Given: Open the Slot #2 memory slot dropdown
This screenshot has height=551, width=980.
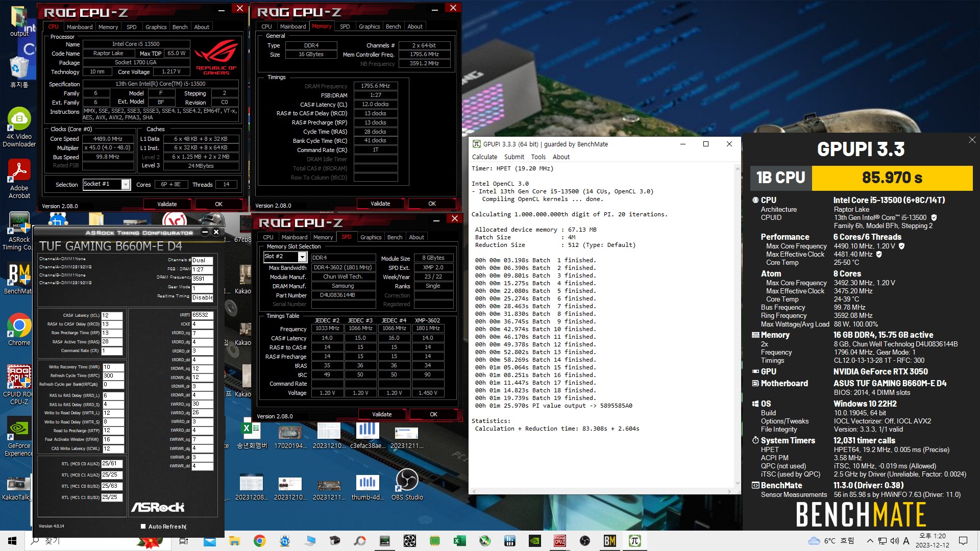Looking at the screenshot, I should pyautogui.click(x=302, y=257).
